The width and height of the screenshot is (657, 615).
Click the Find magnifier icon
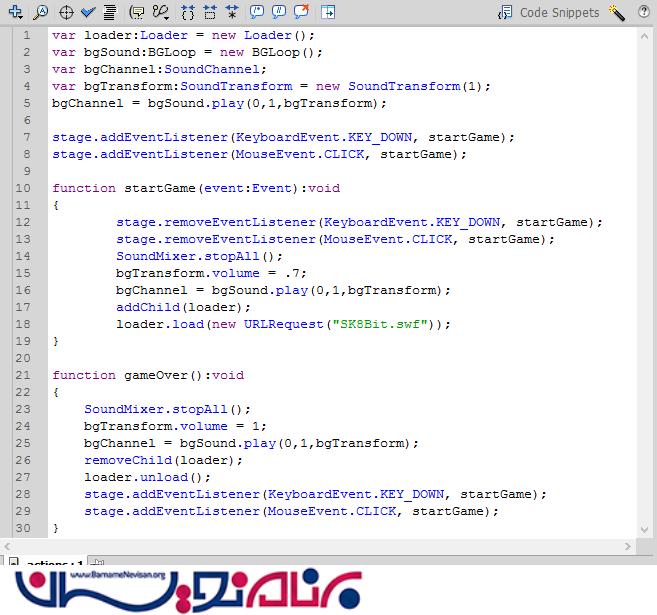point(41,12)
